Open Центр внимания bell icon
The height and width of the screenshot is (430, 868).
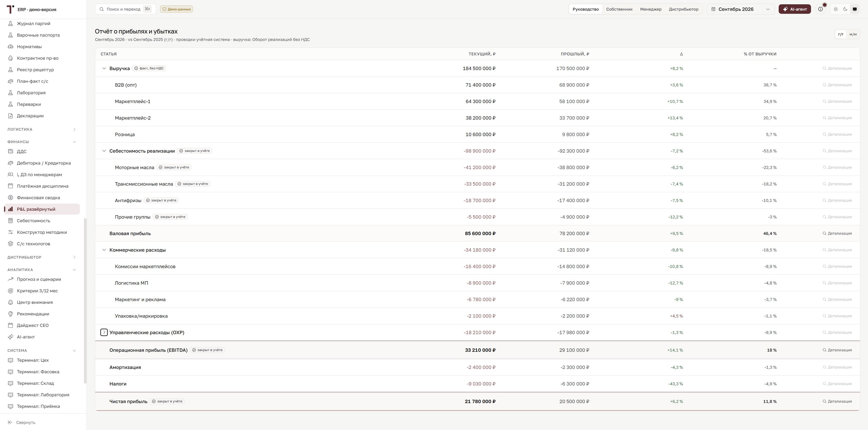[10, 302]
